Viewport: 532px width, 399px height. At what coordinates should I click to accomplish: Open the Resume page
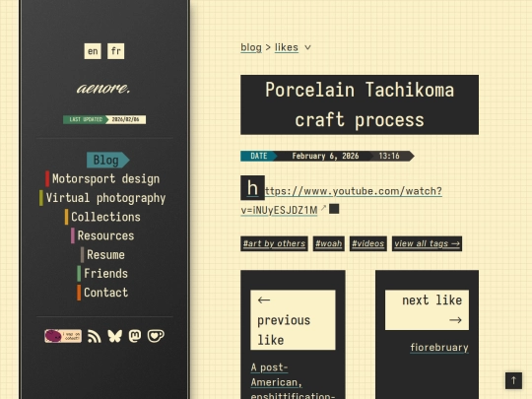(x=102, y=255)
